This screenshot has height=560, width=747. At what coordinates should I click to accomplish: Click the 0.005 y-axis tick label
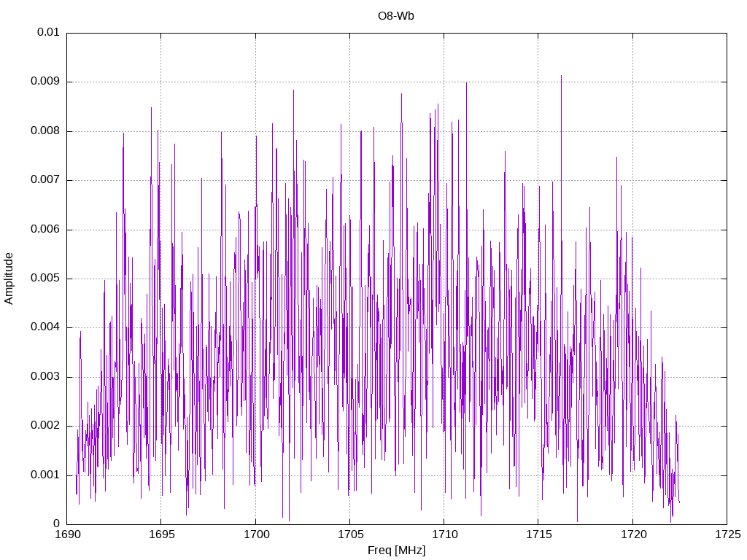[45, 278]
